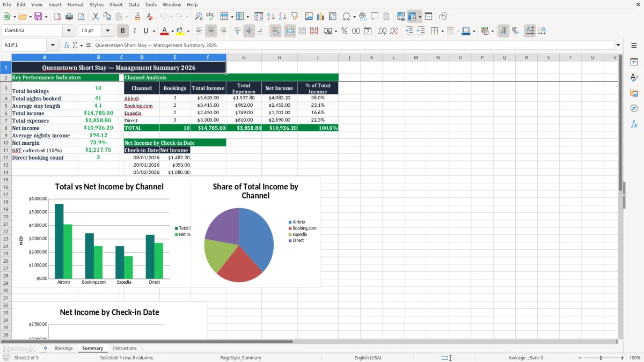Increase the cell indent
Screen dimensions: 644x362
click(x=409, y=31)
